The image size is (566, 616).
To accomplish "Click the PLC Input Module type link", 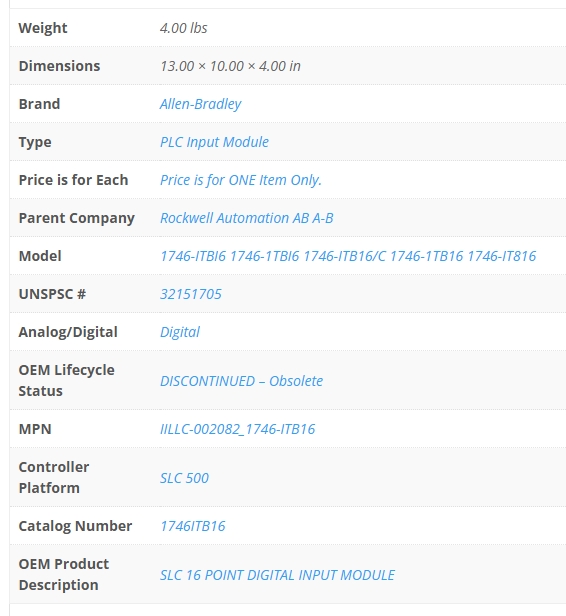I will pos(214,142).
